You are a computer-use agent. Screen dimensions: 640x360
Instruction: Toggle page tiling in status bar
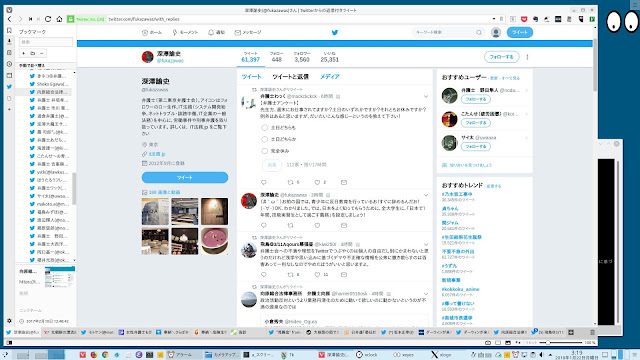click(498, 343)
